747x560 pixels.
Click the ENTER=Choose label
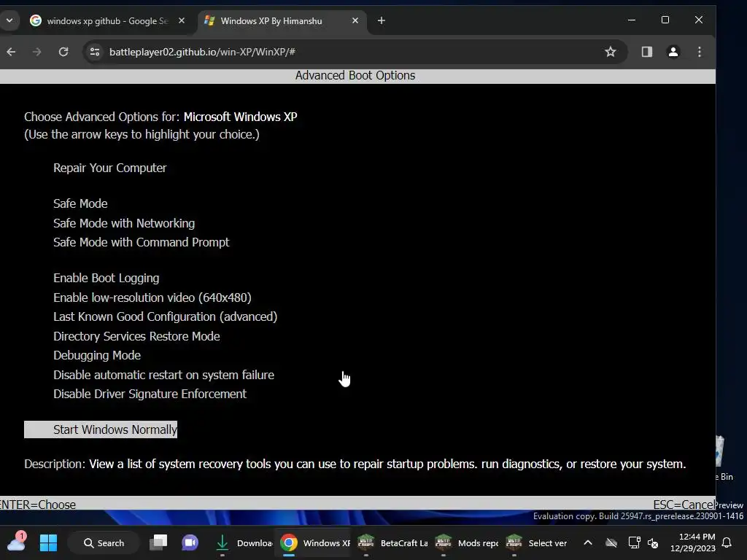coord(38,505)
